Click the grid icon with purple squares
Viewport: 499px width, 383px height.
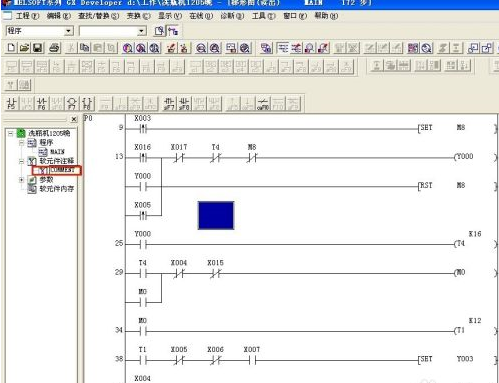[413, 48]
